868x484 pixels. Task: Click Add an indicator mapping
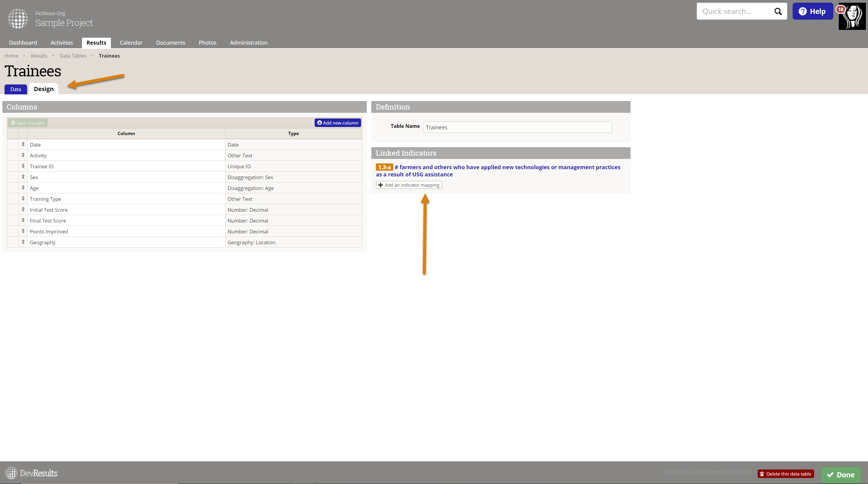(408, 185)
